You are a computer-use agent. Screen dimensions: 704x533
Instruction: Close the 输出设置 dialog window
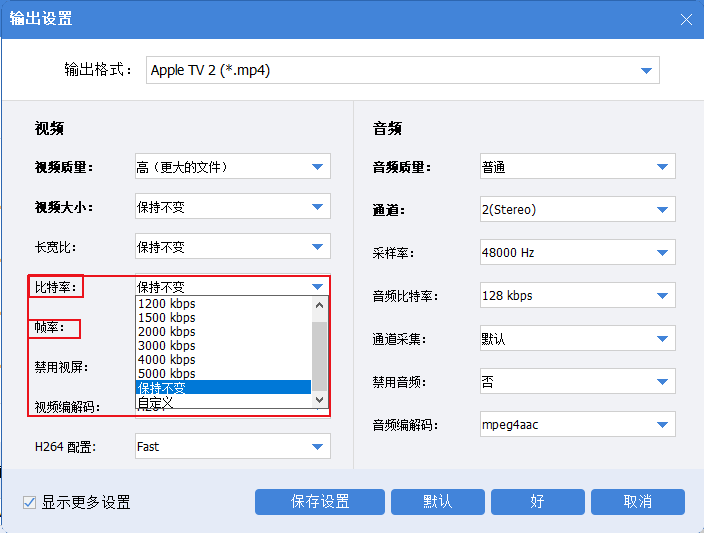[x=686, y=19]
